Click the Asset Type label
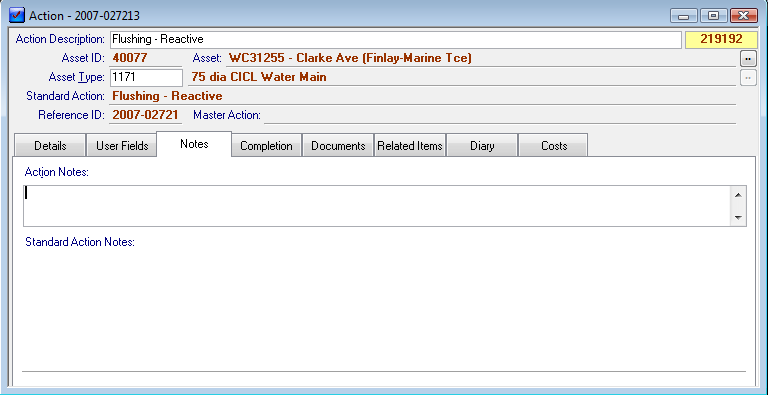Screen dimensions: 768x395 point(76,77)
